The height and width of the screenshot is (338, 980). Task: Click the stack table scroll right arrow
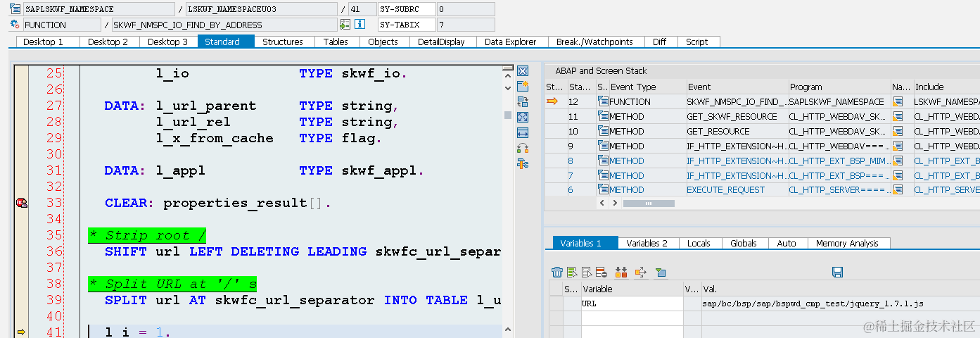click(614, 203)
